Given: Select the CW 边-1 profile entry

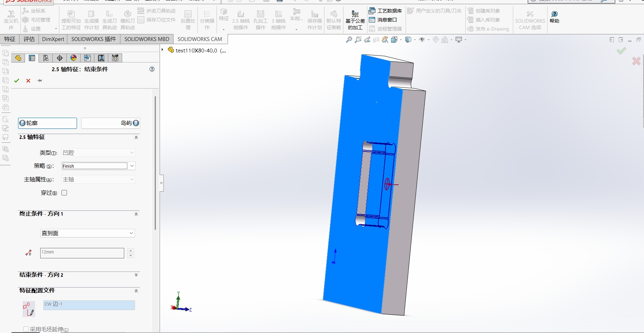Looking at the screenshot, I should pyautogui.click(x=89, y=305).
